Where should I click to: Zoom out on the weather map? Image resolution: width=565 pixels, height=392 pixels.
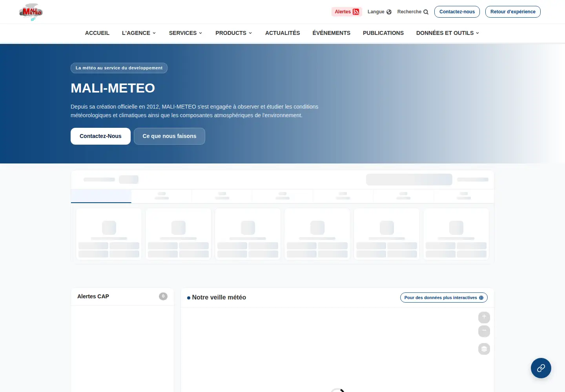click(484, 331)
